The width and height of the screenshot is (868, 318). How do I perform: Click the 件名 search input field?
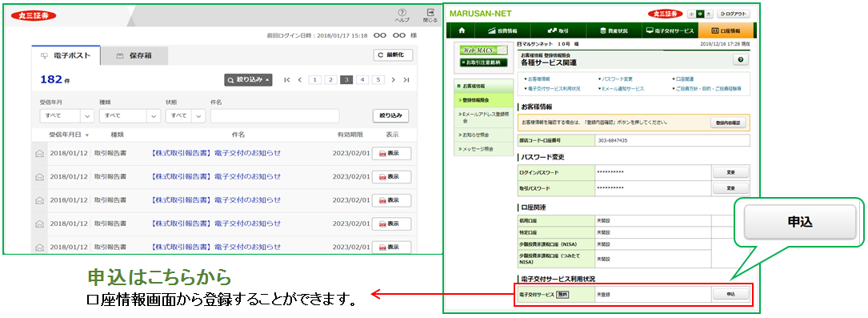point(274,116)
